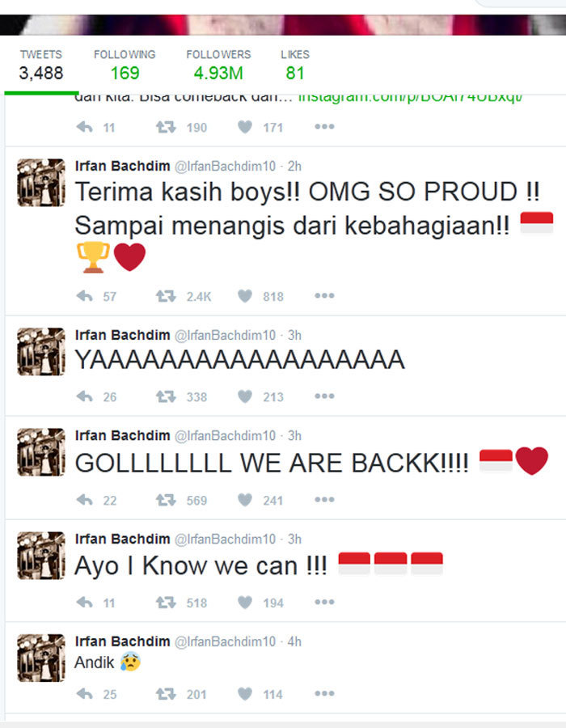This screenshot has height=728, width=566.
Task: Reply to the "Terima kasih boys" tweet
Action: [x=84, y=296]
